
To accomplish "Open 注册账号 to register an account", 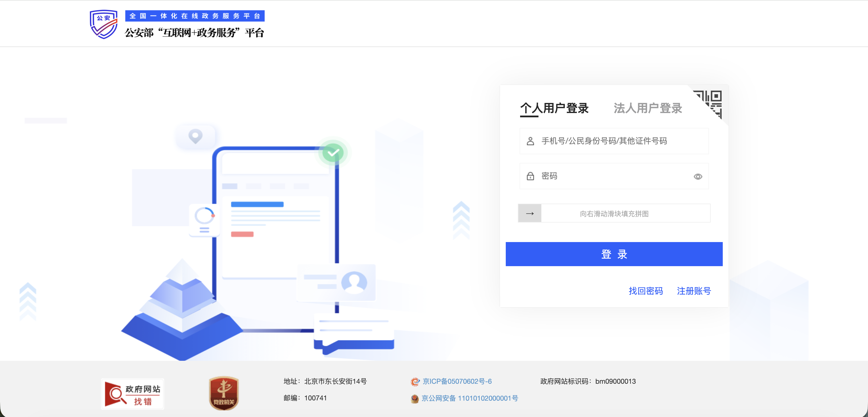I will point(694,291).
